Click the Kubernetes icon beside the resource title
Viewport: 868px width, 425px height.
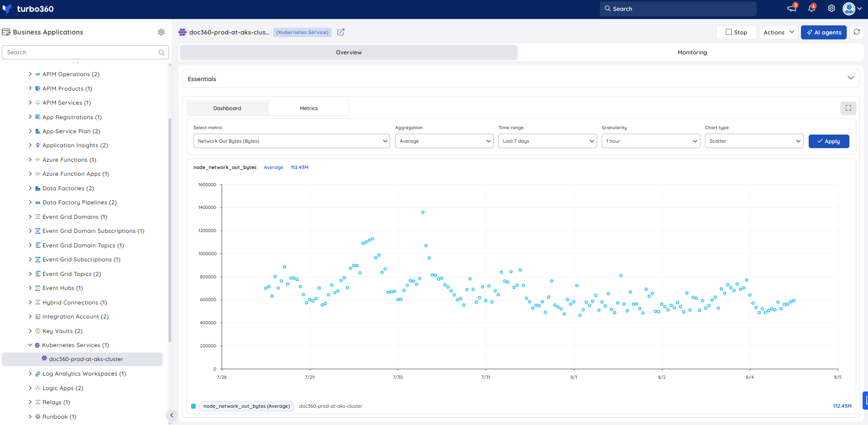click(x=183, y=32)
